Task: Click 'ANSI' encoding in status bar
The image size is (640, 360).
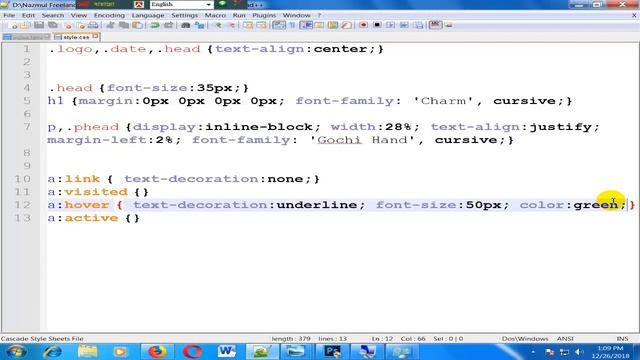Action: pos(565,339)
